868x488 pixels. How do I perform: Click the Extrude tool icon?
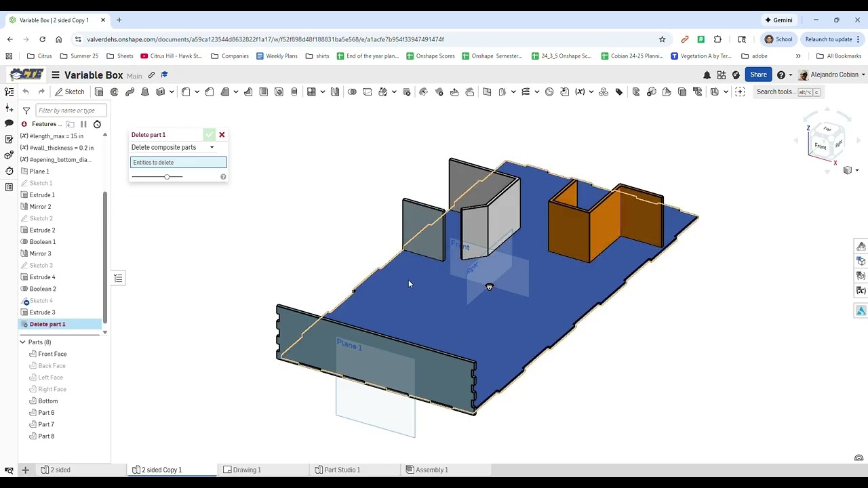[x=99, y=91]
